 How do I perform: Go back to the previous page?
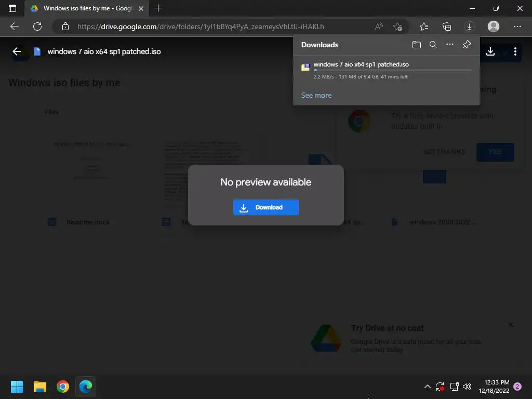pyautogui.click(x=15, y=26)
